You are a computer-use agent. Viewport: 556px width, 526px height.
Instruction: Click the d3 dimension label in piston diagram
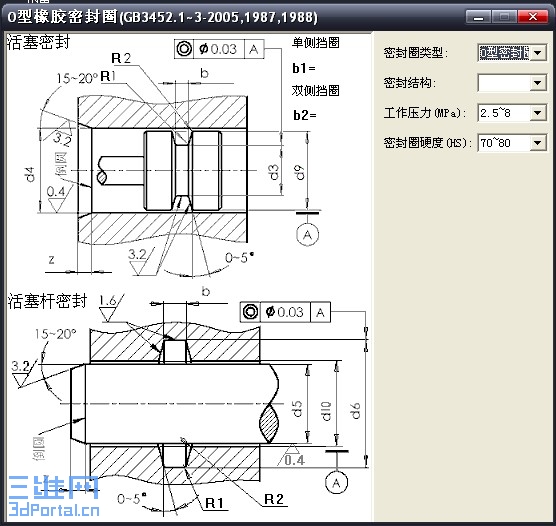click(274, 172)
